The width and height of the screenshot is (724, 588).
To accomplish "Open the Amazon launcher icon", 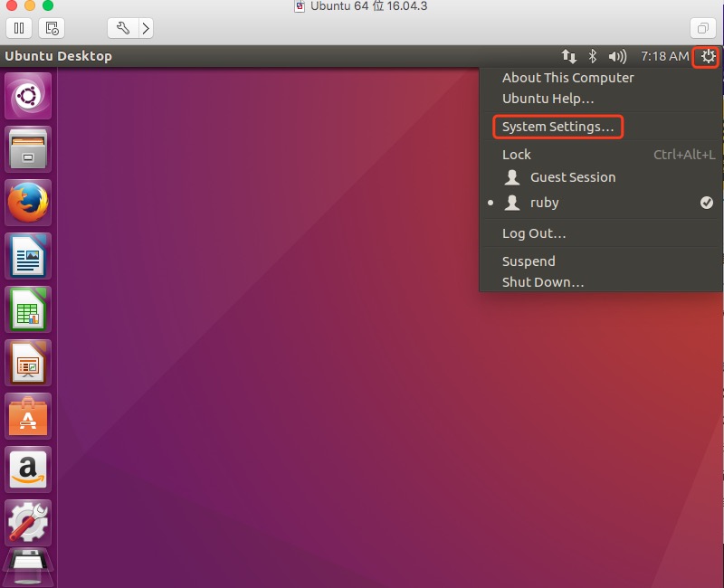I will (28, 469).
